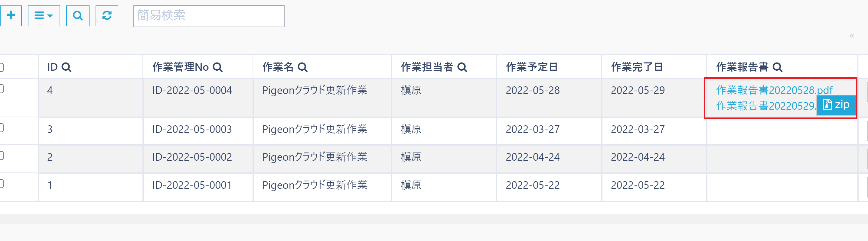Click the refresh icon in the toolbar
The image size is (868, 241).
[x=107, y=15]
